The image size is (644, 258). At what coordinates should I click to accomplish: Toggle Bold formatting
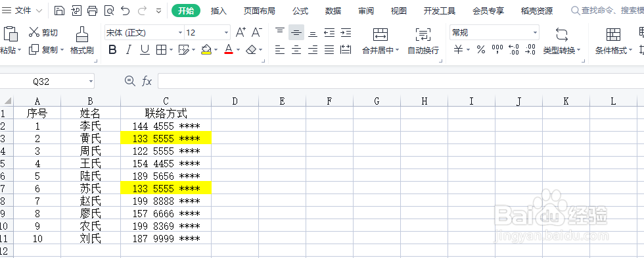tap(112, 50)
